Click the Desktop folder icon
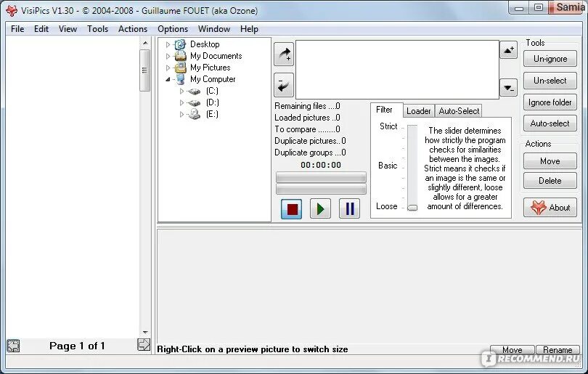The image size is (588, 374). coord(180,44)
